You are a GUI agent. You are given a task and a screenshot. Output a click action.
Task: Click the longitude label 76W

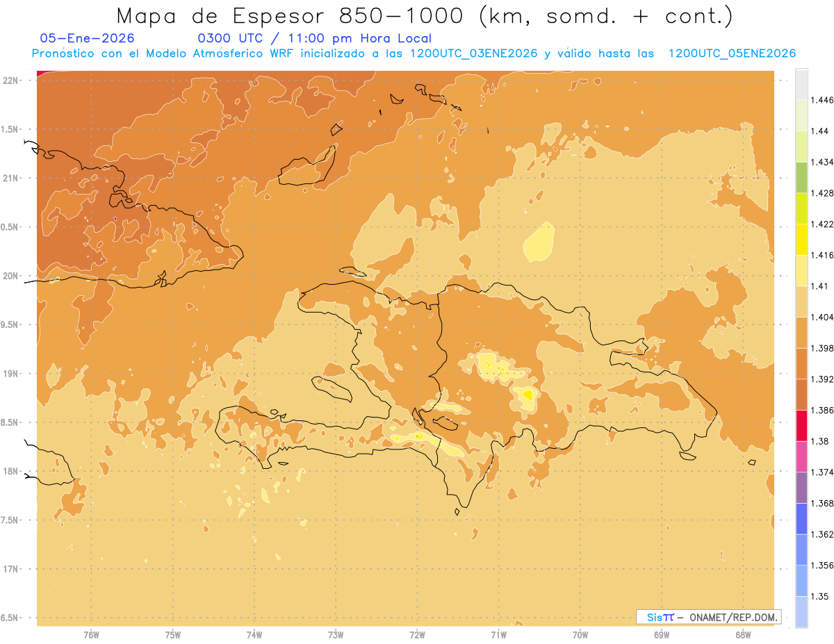[91, 636]
